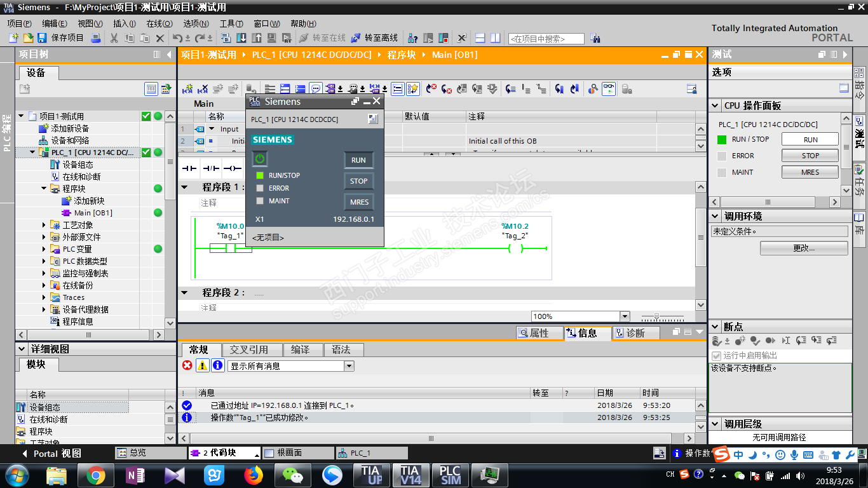Click STOP in the CPU operator panel
The height and width of the screenshot is (488, 868).
tap(810, 156)
